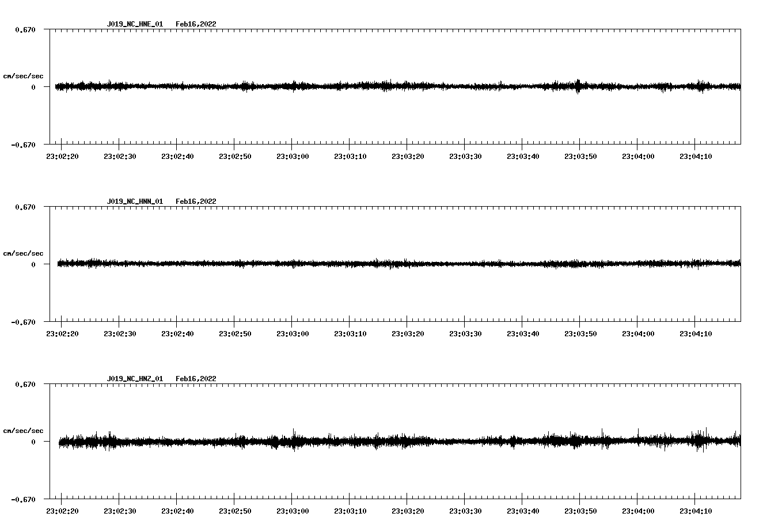This screenshot has width=782, height=532.
Task: Click the 23:03:50 time label under HNN plot
Action: click(580, 333)
